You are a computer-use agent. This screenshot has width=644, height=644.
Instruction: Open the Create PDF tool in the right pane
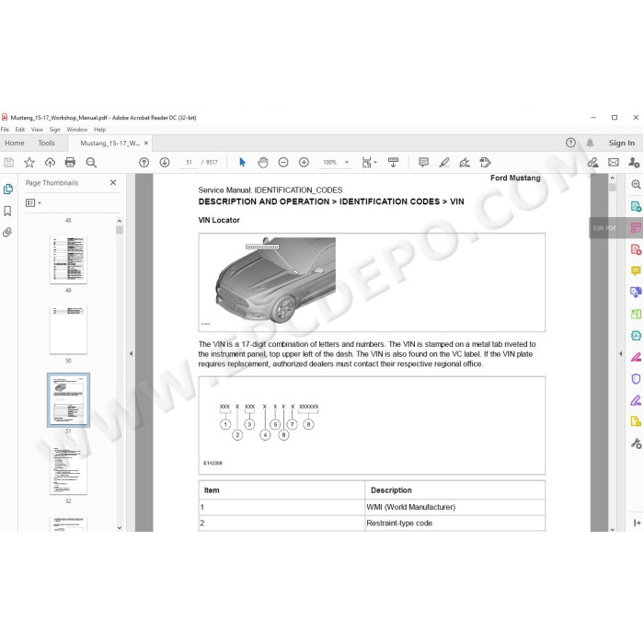(x=636, y=249)
